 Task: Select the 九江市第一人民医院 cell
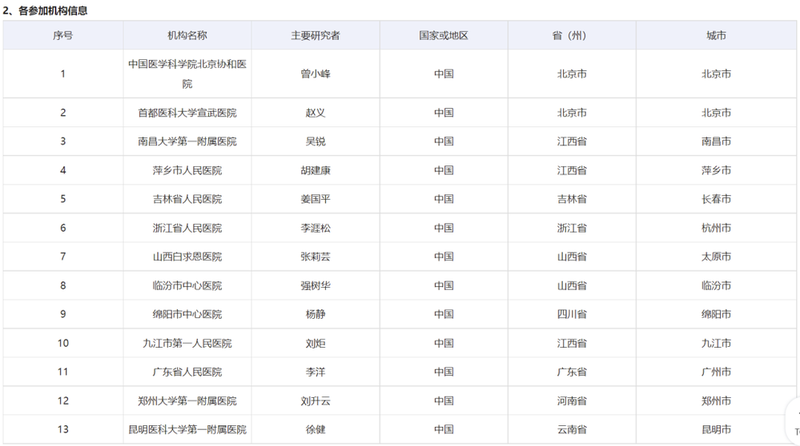pyautogui.click(x=188, y=343)
